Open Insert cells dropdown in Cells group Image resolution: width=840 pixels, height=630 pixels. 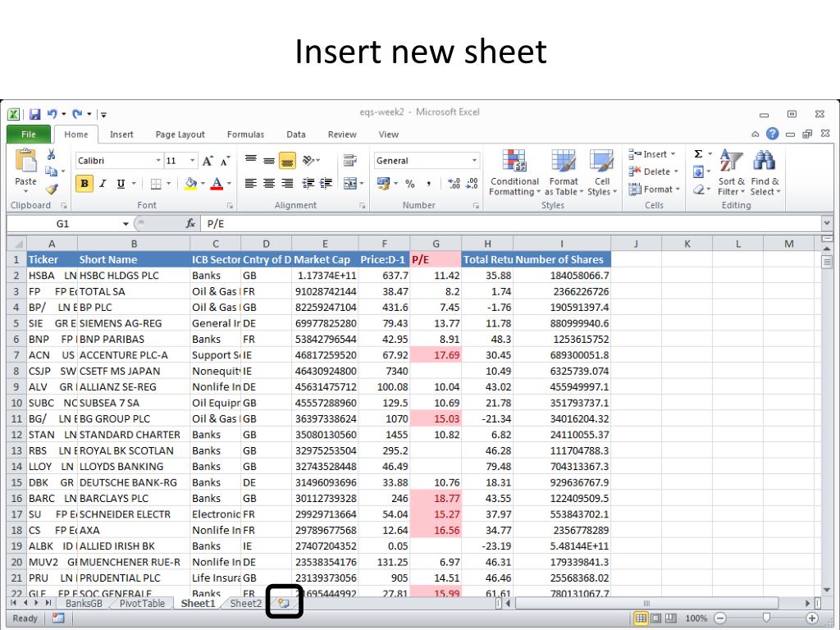pyautogui.click(x=652, y=154)
